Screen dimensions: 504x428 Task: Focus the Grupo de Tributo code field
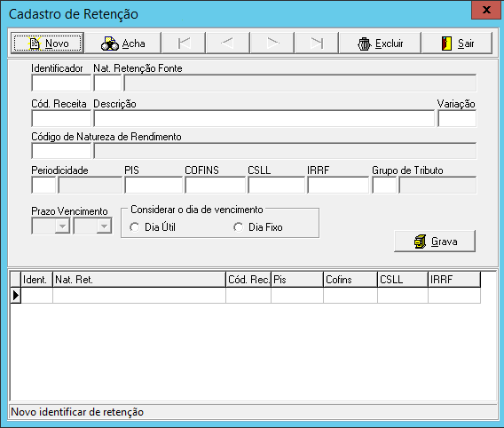point(384,185)
